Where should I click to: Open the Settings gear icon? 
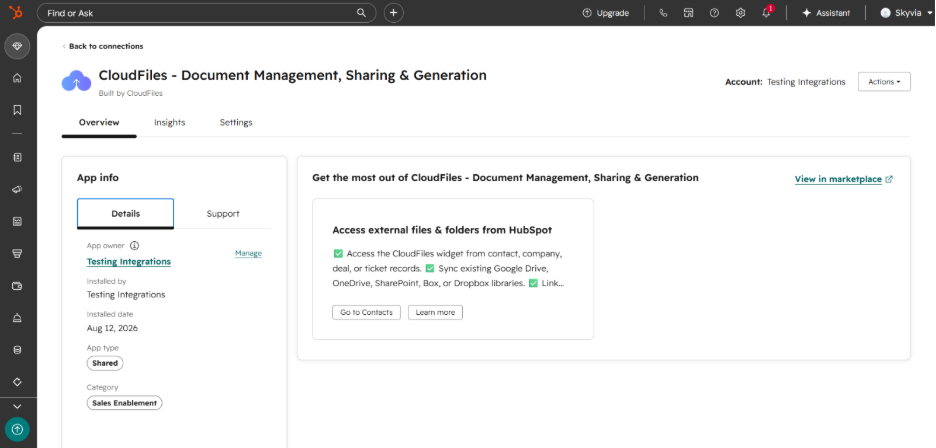click(740, 13)
